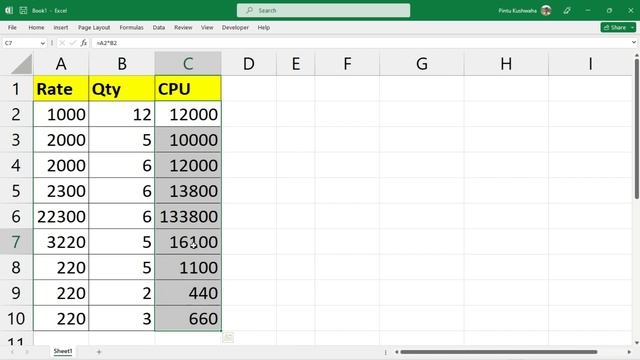Viewport: 640px width, 360px height.
Task: Click the Enter checkmark in formula bar
Action: [x=73, y=43]
